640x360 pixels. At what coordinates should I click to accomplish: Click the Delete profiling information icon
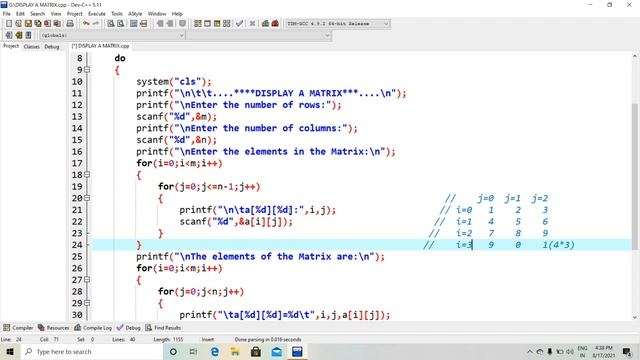click(275, 24)
